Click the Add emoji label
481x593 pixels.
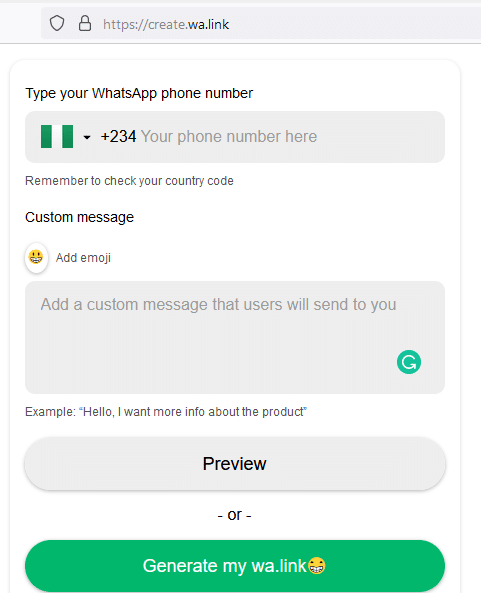point(83,258)
